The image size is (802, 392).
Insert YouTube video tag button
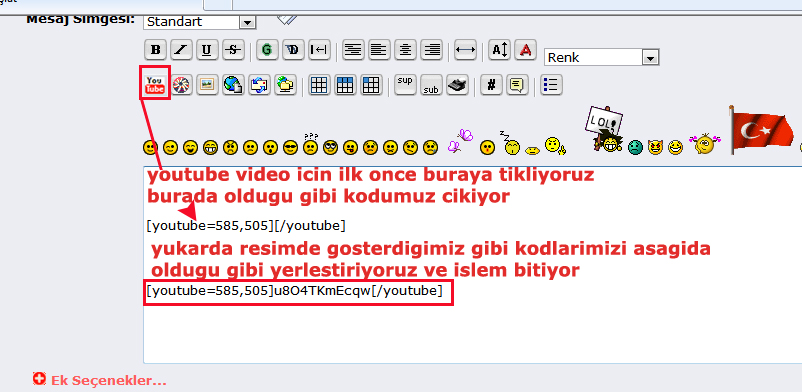pos(155,84)
